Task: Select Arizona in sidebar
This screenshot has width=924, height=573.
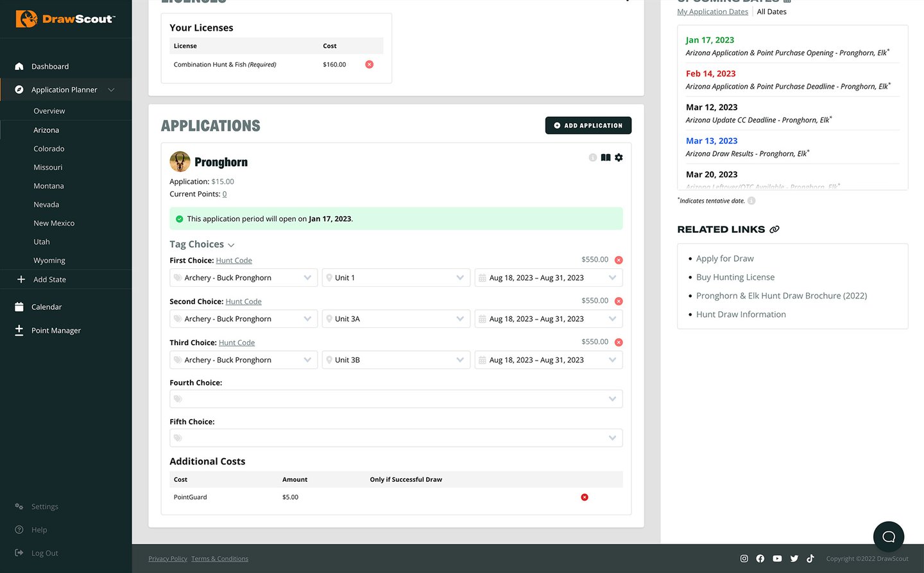Action: point(46,130)
